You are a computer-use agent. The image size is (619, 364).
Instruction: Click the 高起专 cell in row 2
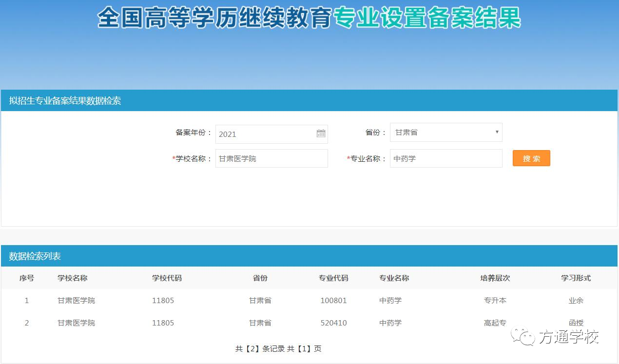(x=495, y=323)
